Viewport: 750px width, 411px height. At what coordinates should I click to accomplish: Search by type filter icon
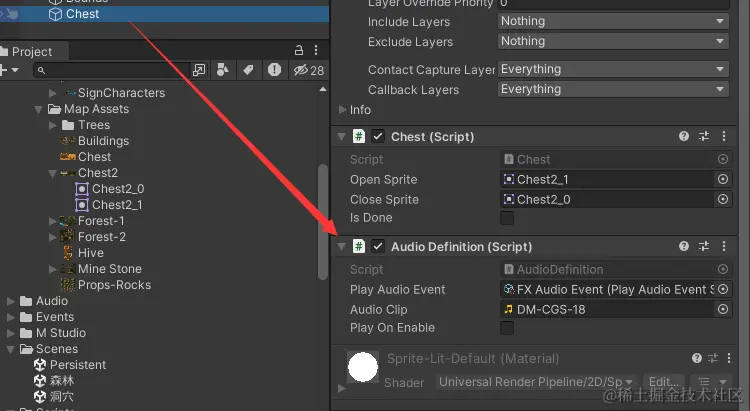click(222, 70)
